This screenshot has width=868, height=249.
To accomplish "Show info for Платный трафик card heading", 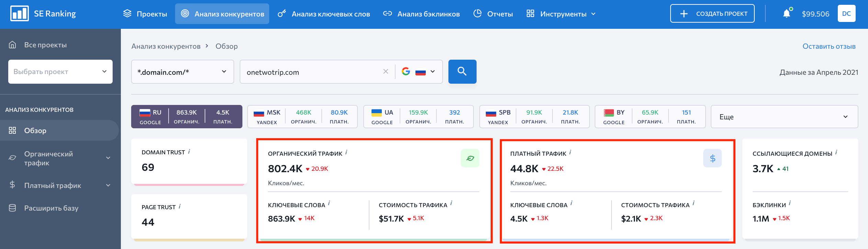I will pyautogui.click(x=570, y=152).
